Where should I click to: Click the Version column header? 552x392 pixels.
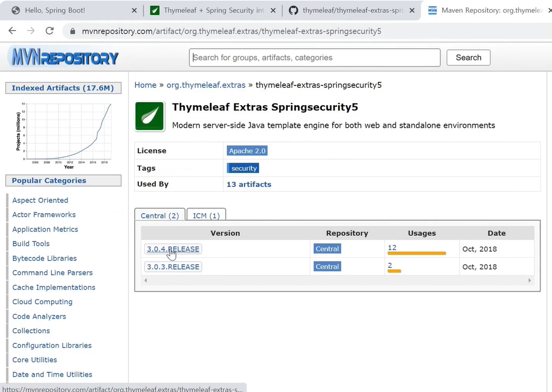tap(225, 233)
